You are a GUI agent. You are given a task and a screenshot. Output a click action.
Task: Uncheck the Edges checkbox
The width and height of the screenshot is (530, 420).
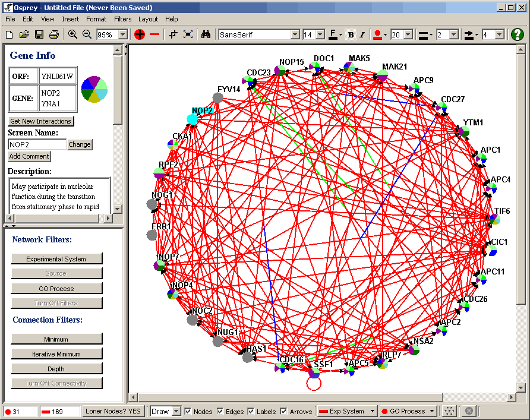pyautogui.click(x=220, y=411)
